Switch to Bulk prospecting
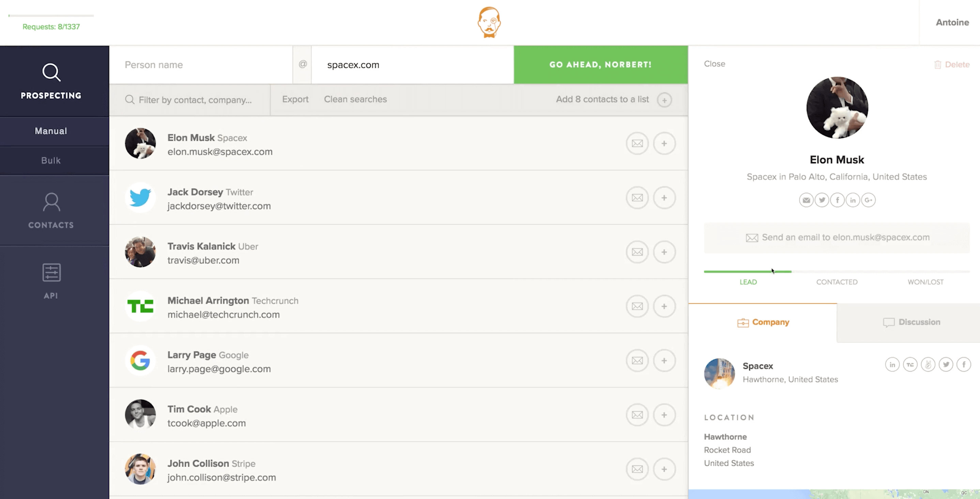980x499 pixels. (x=51, y=161)
